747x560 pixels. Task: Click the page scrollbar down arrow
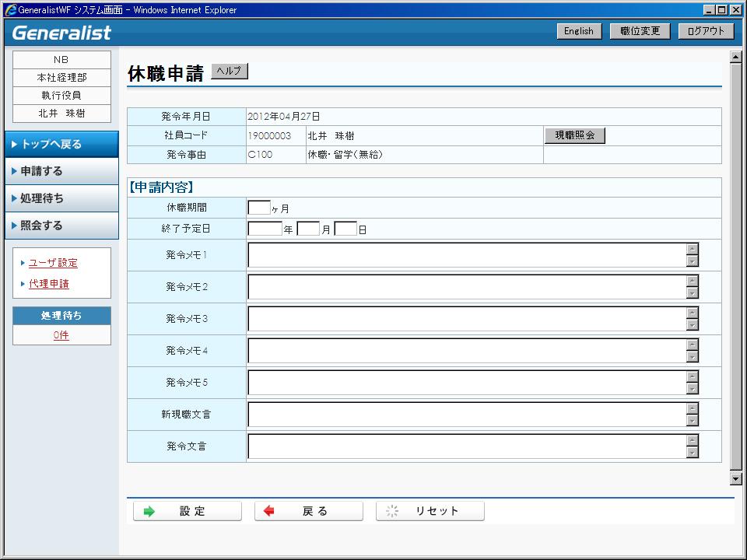(735, 478)
